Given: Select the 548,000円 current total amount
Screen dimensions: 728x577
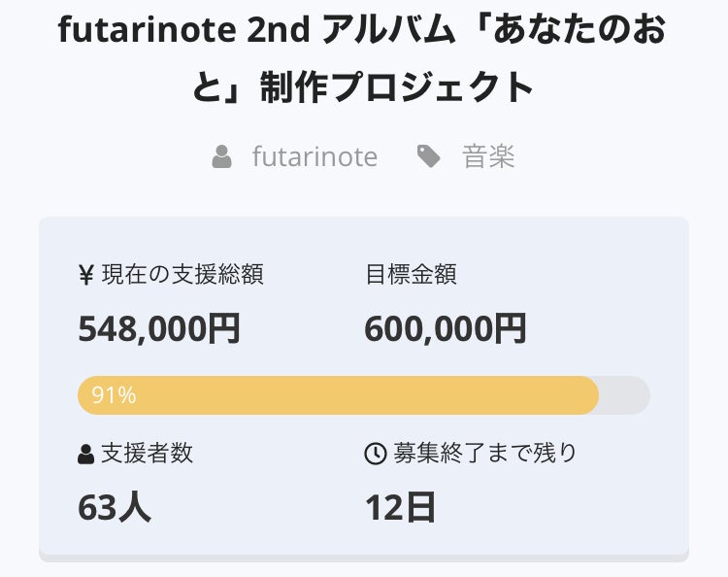Looking at the screenshot, I should coord(159,328).
